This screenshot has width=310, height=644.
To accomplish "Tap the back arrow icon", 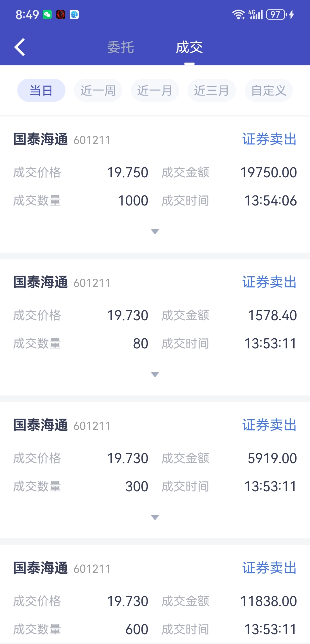I will click(20, 47).
